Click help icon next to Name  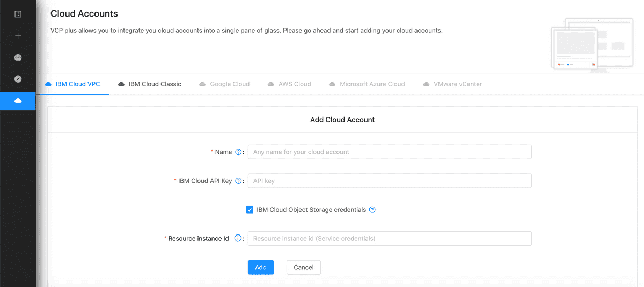click(239, 152)
